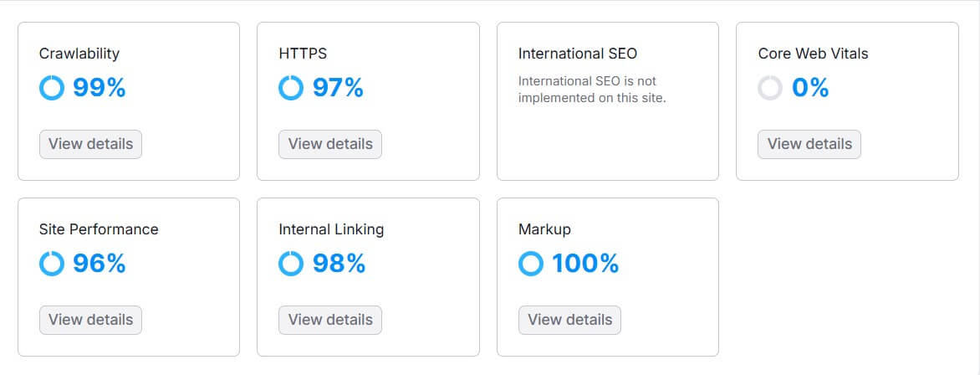This screenshot has height=375, width=980.
Task: View details of Internal Linking
Action: click(x=330, y=320)
